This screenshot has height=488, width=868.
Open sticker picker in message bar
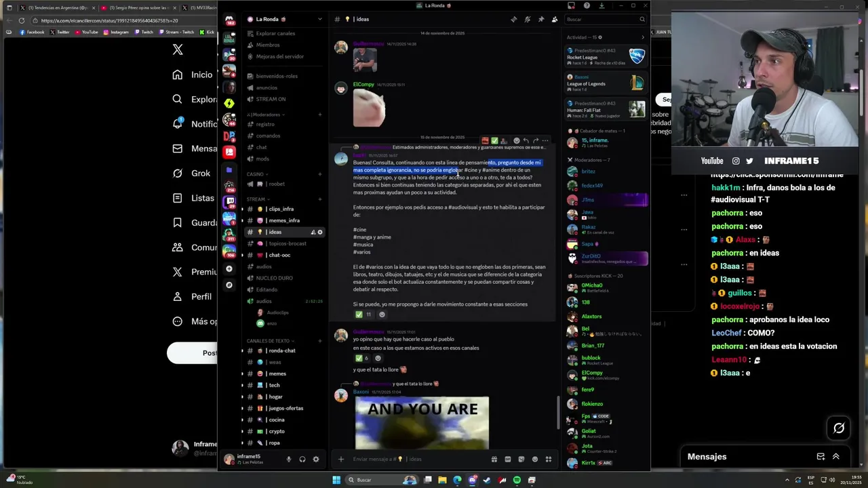tap(521, 459)
